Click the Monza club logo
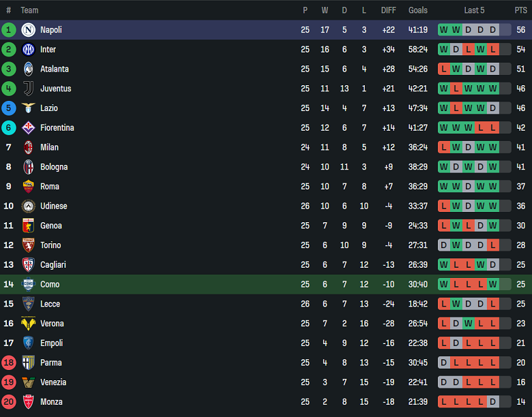Viewport: 532px width, 417px height. pos(28,402)
